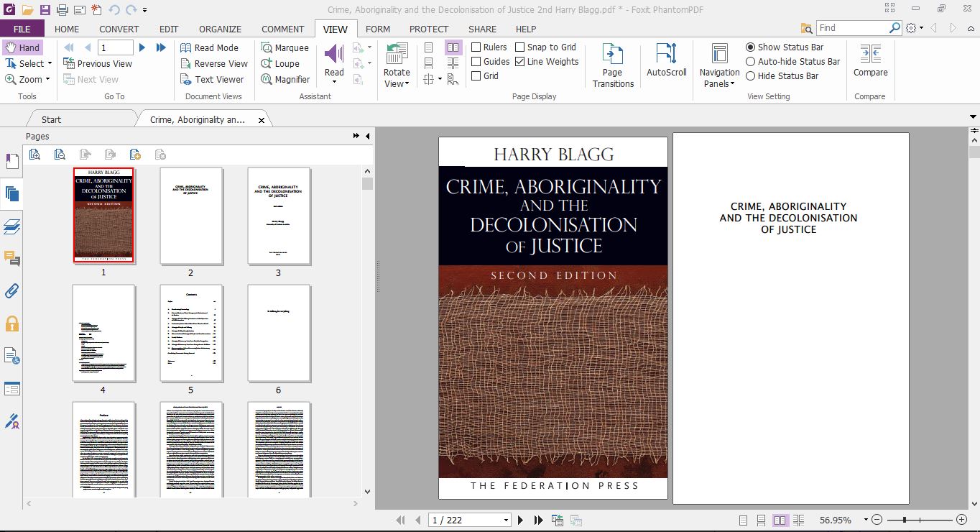Open the Layers panel in sidebar

(11, 226)
